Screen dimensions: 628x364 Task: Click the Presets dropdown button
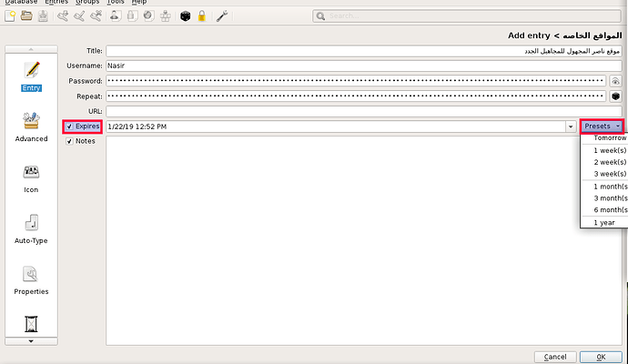pyautogui.click(x=603, y=126)
